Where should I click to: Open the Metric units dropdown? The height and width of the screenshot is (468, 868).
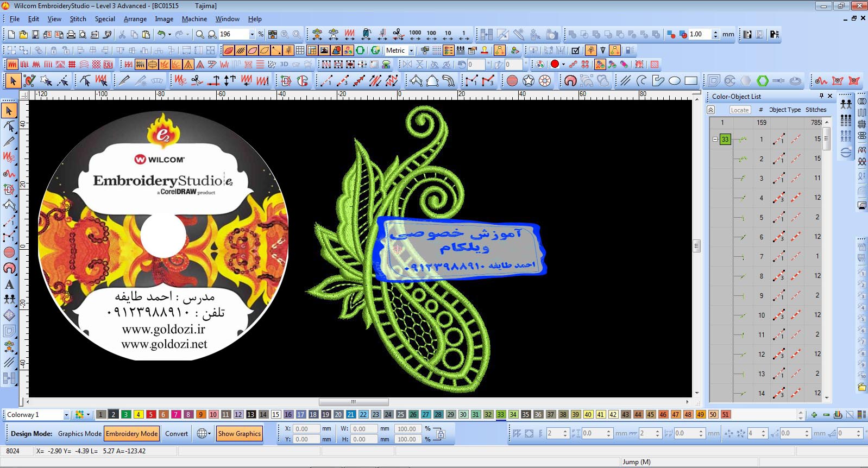pos(411,50)
